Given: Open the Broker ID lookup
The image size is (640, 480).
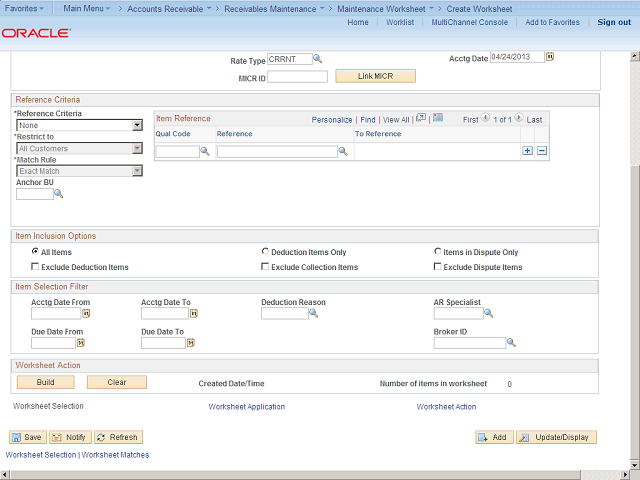Looking at the screenshot, I should (511, 343).
